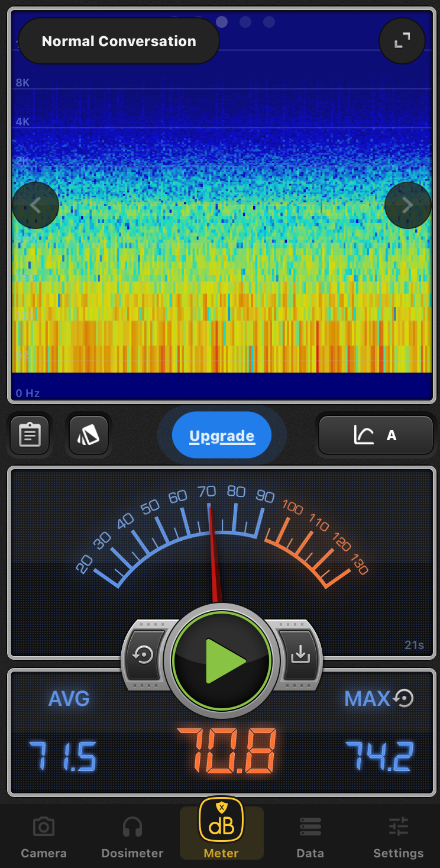Image resolution: width=440 pixels, height=868 pixels.
Task: Expand the spectrogram to fullscreen
Action: [x=402, y=41]
